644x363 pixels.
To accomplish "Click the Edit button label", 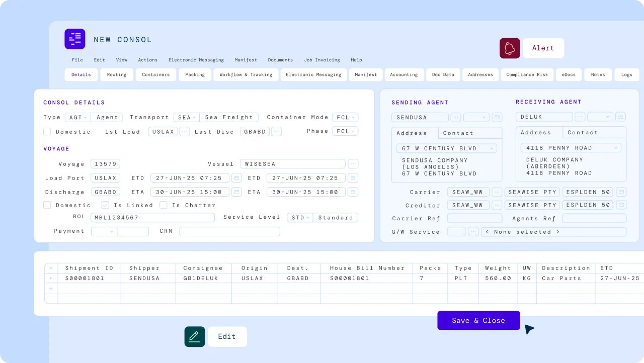I will 227,337.
